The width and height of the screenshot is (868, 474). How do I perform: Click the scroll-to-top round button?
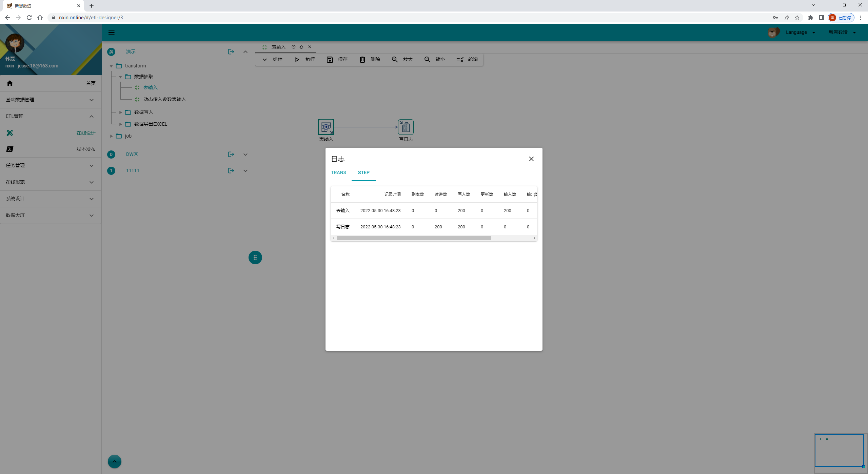[x=114, y=461]
